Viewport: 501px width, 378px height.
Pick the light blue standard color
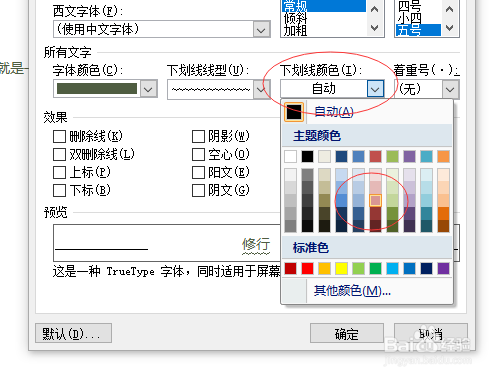click(x=392, y=268)
